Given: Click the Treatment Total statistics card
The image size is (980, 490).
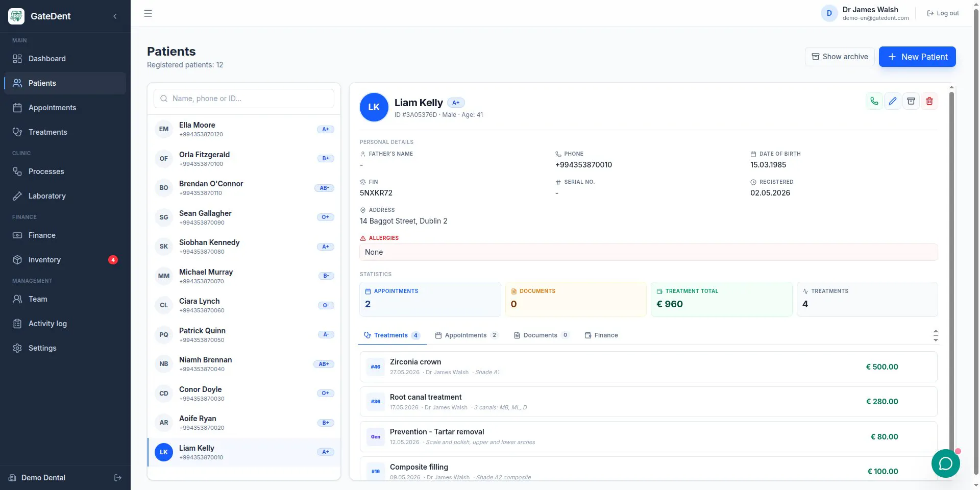Looking at the screenshot, I should [x=722, y=300].
